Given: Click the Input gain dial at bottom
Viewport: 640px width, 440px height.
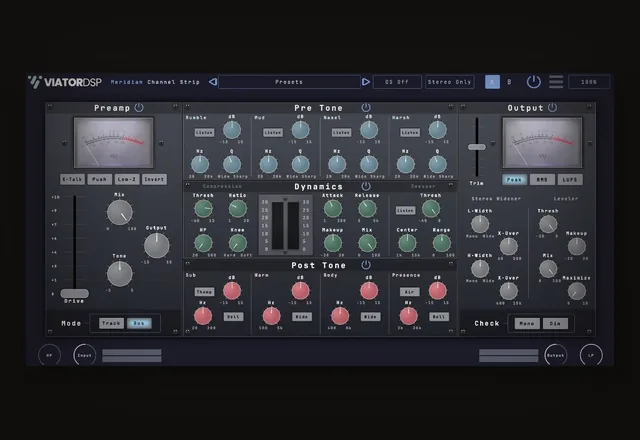Looking at the screenshot, I should pos(84,355).
